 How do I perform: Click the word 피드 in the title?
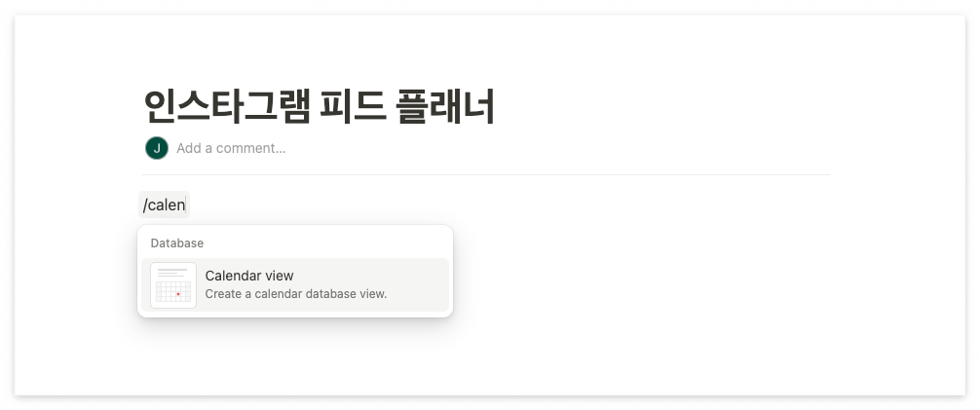[353, 107]
